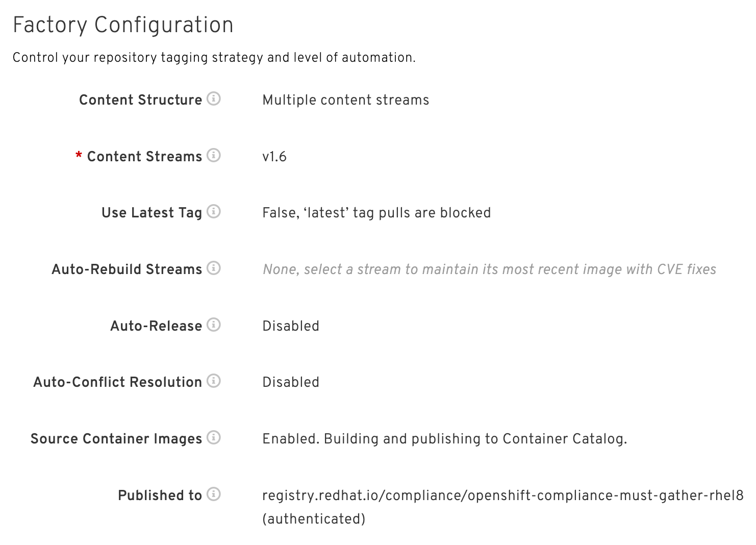
Task: Click the Content Streams field label
Action: (144, 157)
